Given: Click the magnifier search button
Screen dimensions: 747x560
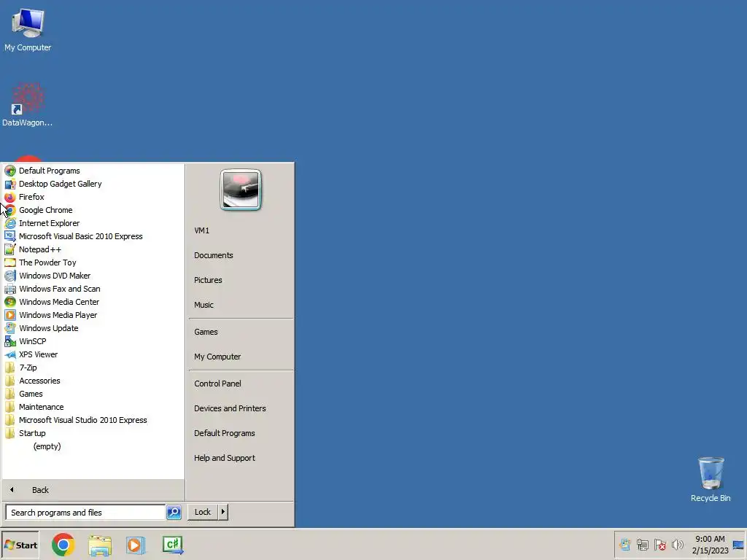Looking at the screenshot, I should (174, 513).
